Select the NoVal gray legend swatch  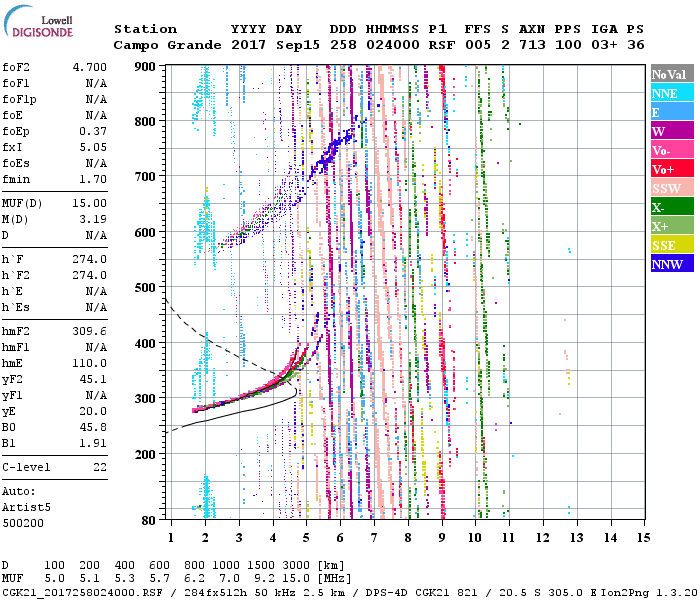671,74
